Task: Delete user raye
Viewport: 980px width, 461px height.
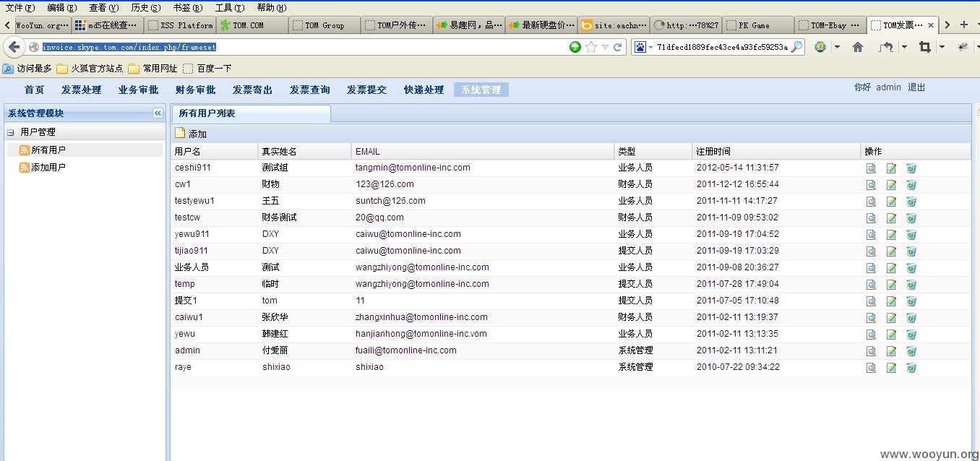Action: coord(911,368)
